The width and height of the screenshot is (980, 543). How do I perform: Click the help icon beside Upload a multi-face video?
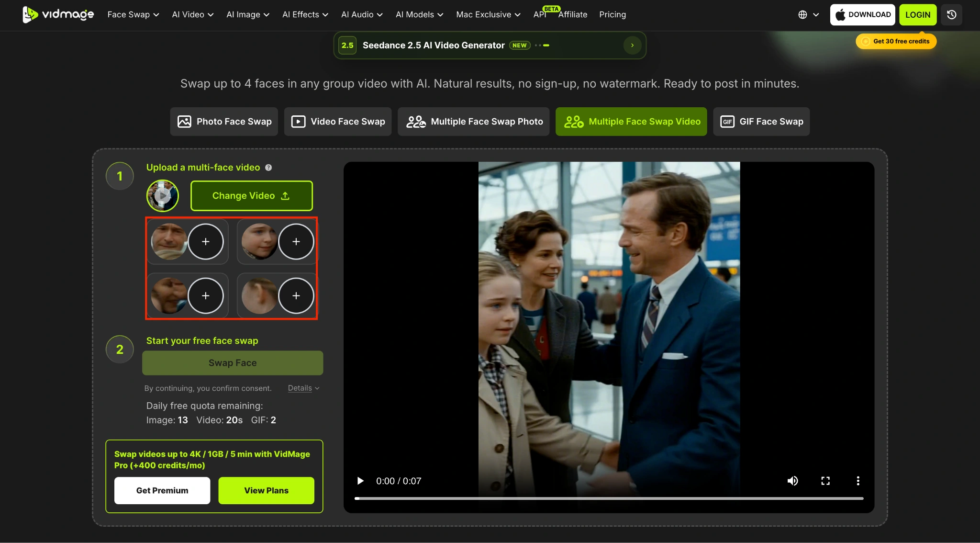268,168
